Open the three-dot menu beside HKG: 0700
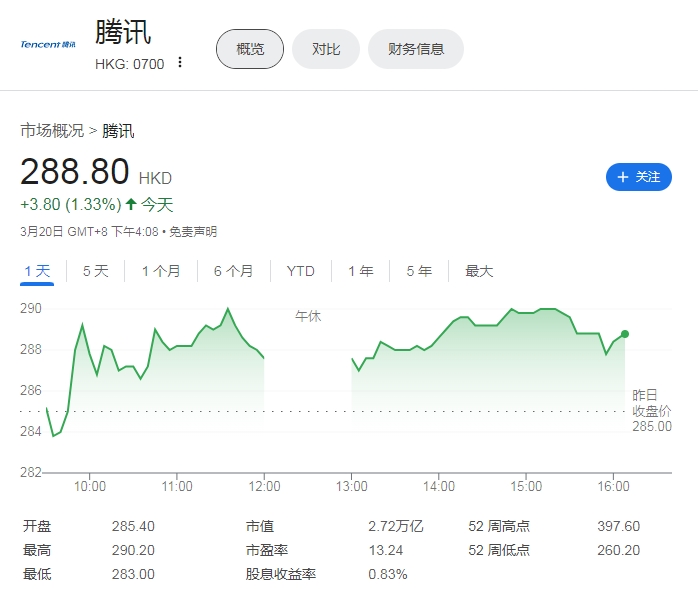This screenshot has width=698, height=589. pos(180,63)
